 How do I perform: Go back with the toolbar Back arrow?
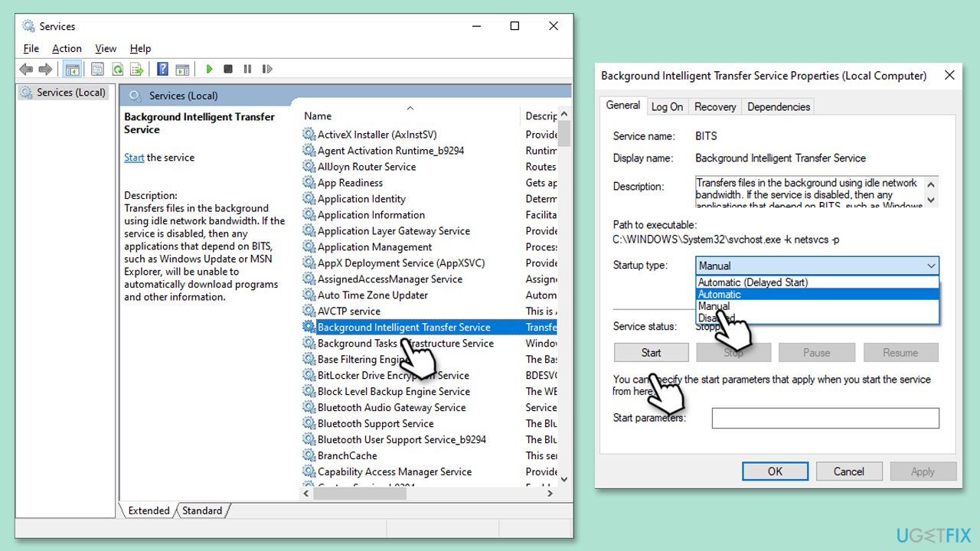[26, 69]
